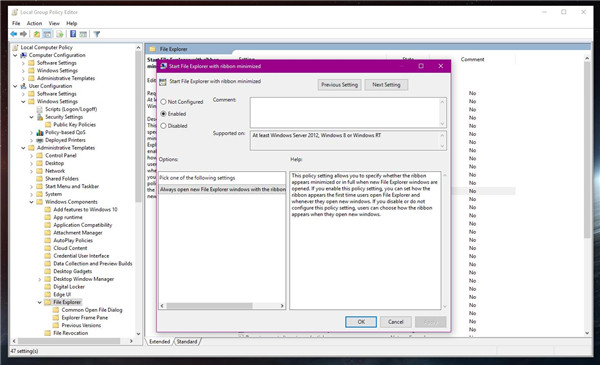Open the Action menu

pos(34,23)
